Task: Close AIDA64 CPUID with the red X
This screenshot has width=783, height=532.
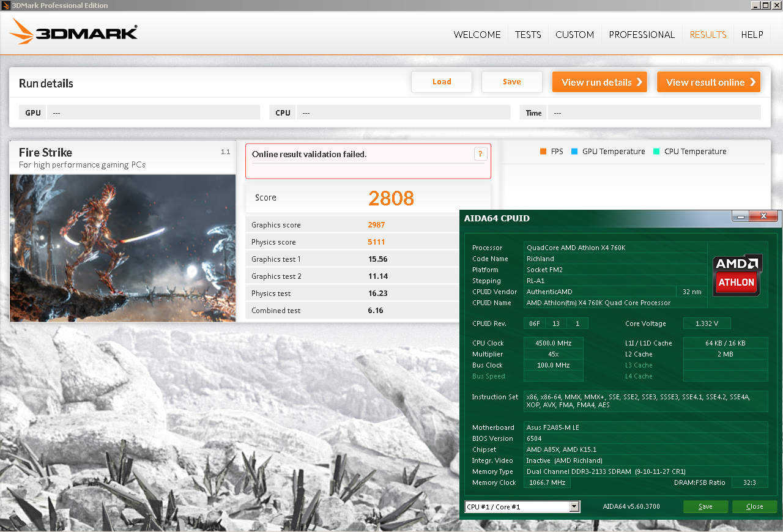Action: [763, 216]
